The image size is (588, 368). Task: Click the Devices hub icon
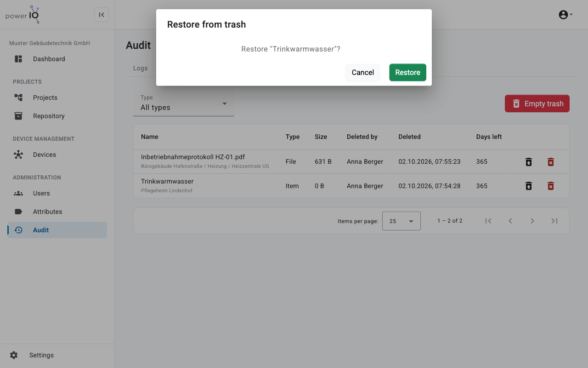click(x=18, y=155)
